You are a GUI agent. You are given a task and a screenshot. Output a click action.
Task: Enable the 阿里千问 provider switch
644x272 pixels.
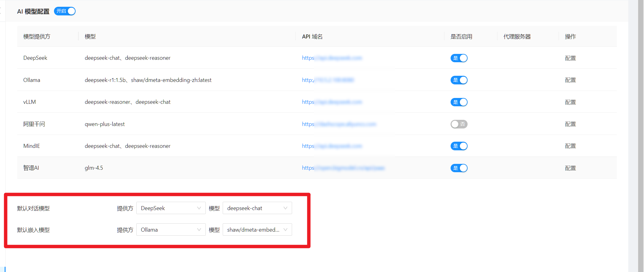click(x=459, y=124)
